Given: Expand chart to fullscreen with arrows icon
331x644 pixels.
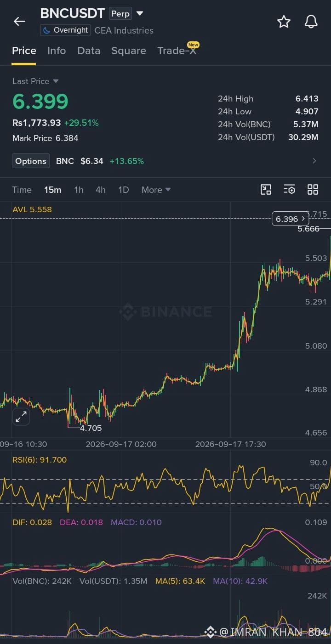Looking at the screenshot, I should click(x=21, y=417).
